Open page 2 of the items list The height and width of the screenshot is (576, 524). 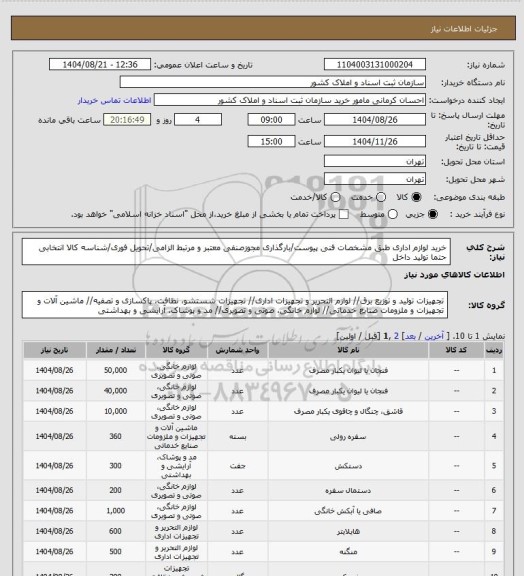[396, 336]
